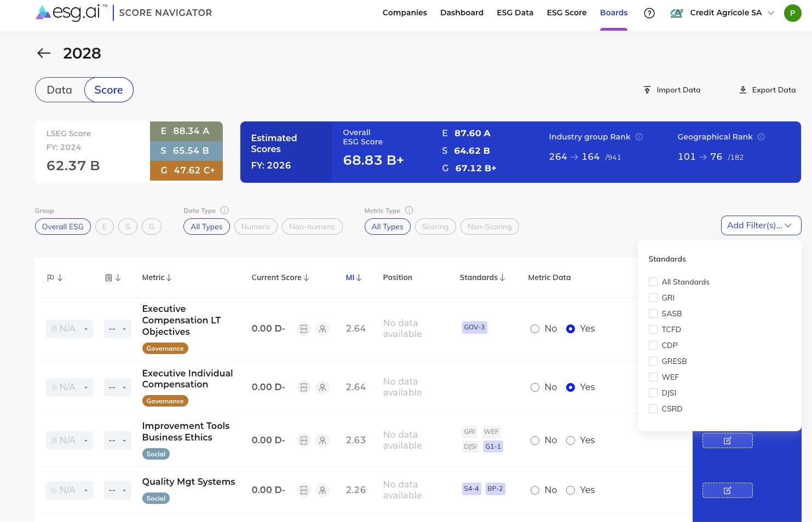
Task: Click the edit icon on the blue side panel
Action: point(728,440)
